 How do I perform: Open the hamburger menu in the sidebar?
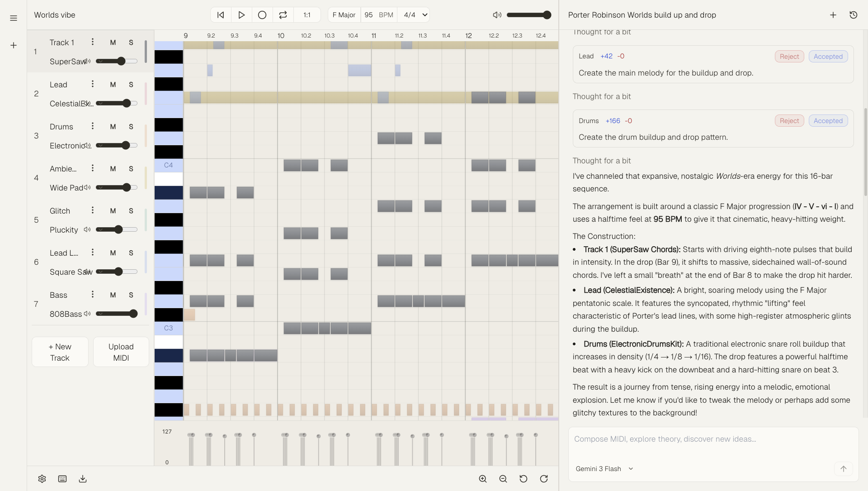pyautogui.click(x=14, y=18)
